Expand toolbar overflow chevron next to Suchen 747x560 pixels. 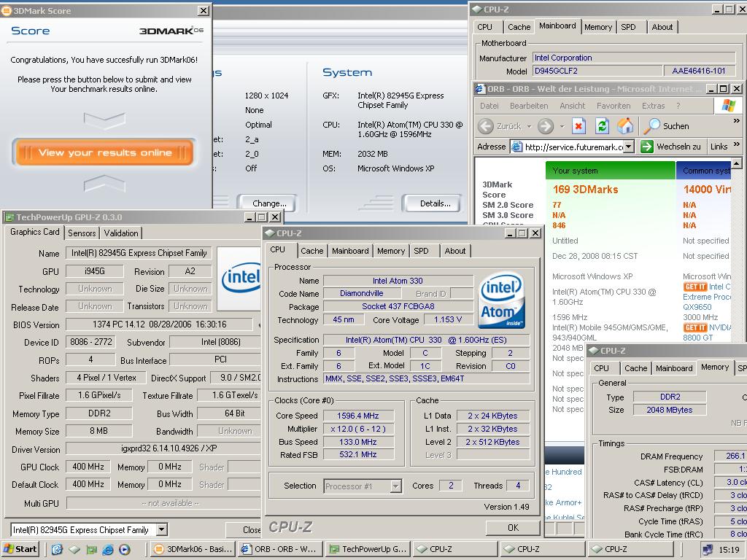click(x=737, y=121)
